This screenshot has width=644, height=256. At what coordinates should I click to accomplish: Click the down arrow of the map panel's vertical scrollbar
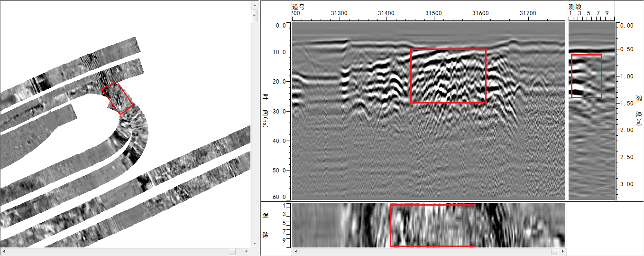click(x=254, y=243)
